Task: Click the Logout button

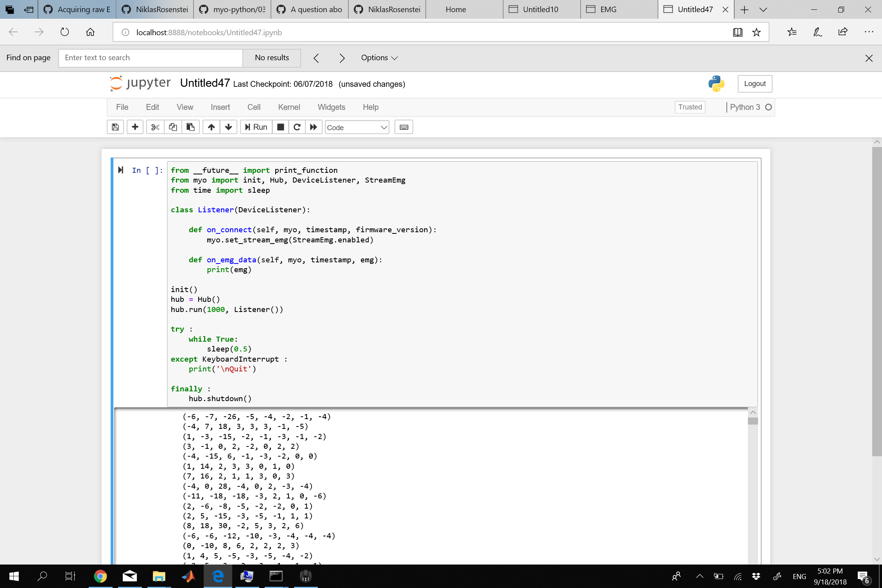Action: (x=755, y=83)
